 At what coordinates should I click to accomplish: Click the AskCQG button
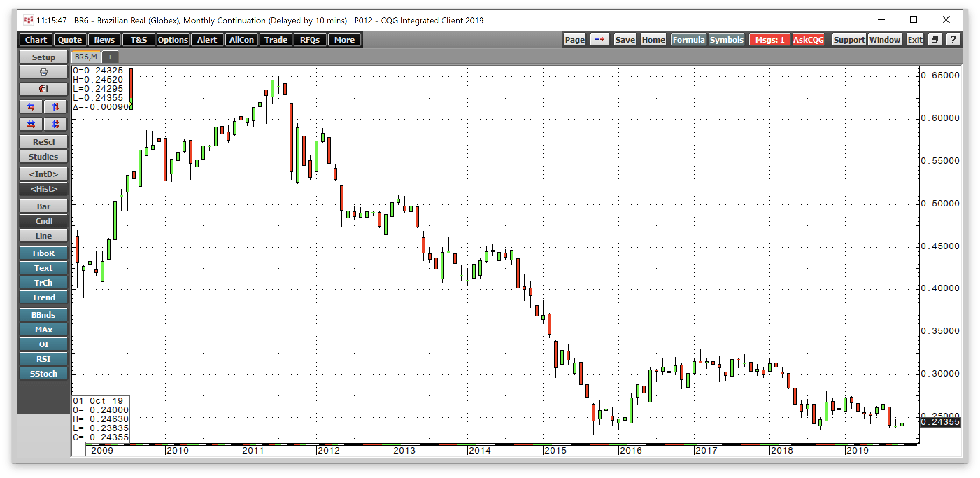point(808,40)
